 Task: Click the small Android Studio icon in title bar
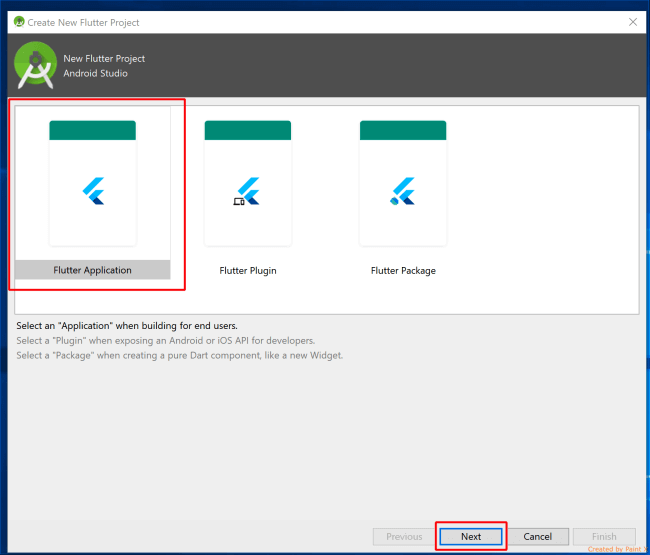point(19,22)
